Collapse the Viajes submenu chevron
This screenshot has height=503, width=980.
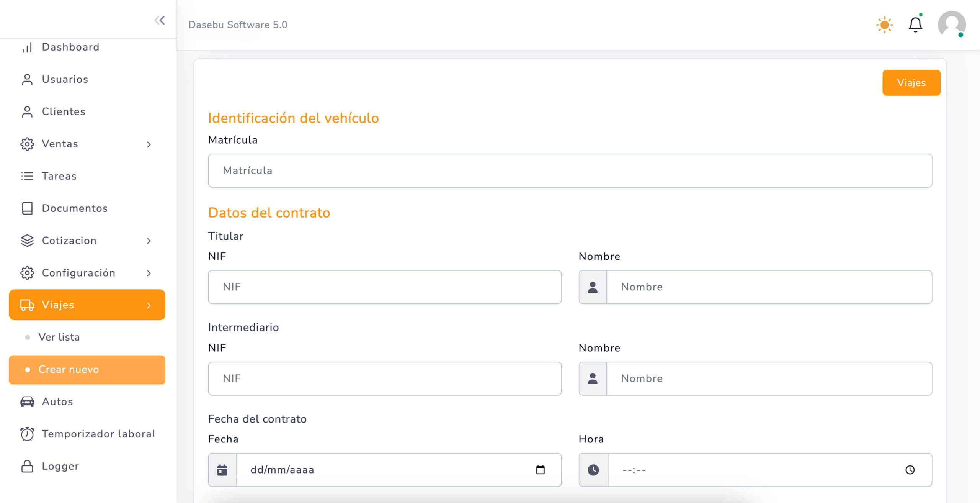coord(149,305)
